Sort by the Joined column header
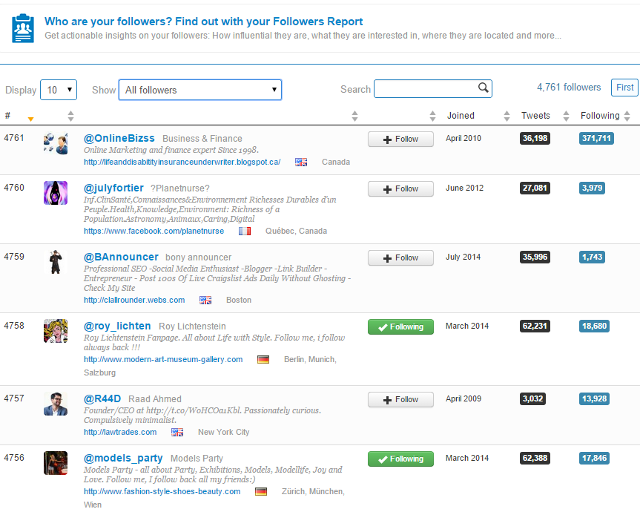The width and height of the screenshot is (640, 512). [x=460, y=116]
